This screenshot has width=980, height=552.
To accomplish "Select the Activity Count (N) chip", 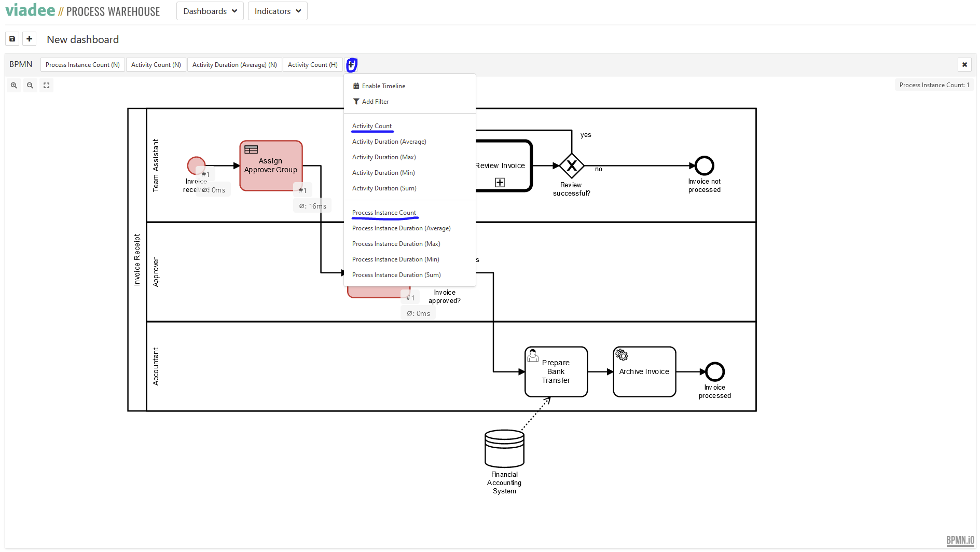I will 156,64.
